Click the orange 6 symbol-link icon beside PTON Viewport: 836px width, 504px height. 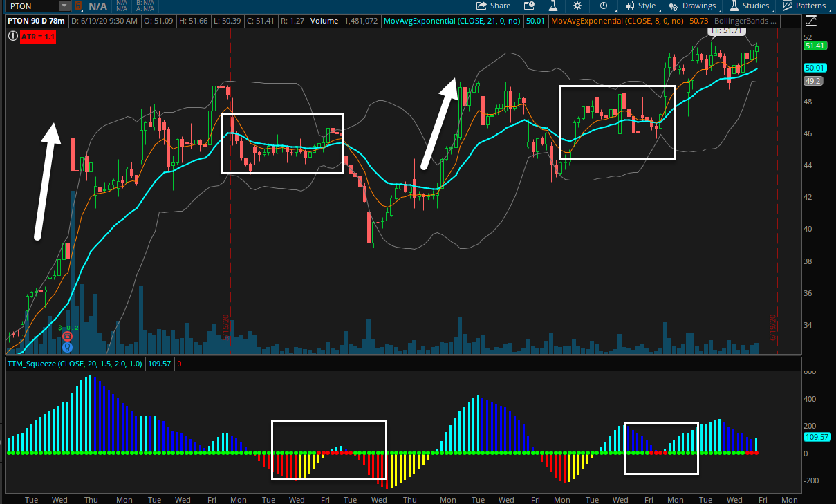pyautogui.click(x=78, y=6)
